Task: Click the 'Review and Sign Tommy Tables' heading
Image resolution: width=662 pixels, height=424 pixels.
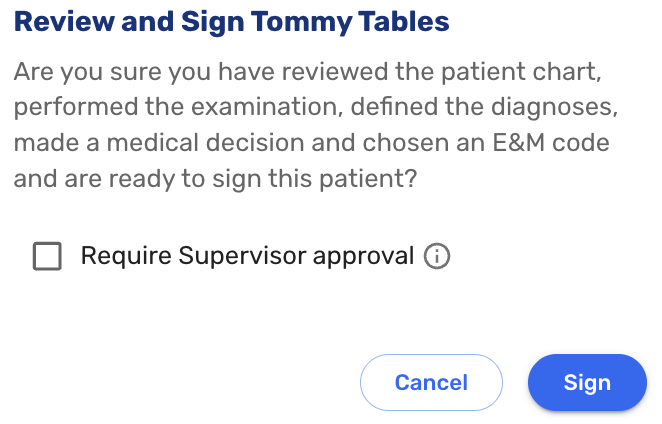Action: (x=232, y=20)
